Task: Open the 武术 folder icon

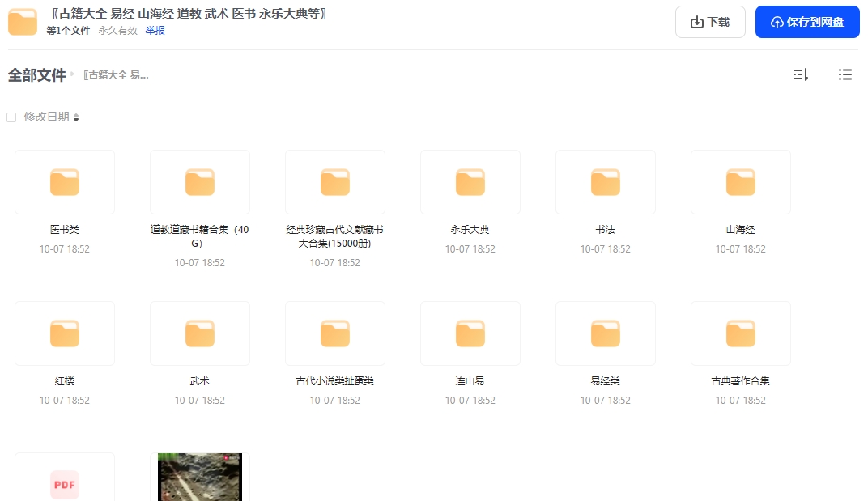Action: (x=200, y=333)
